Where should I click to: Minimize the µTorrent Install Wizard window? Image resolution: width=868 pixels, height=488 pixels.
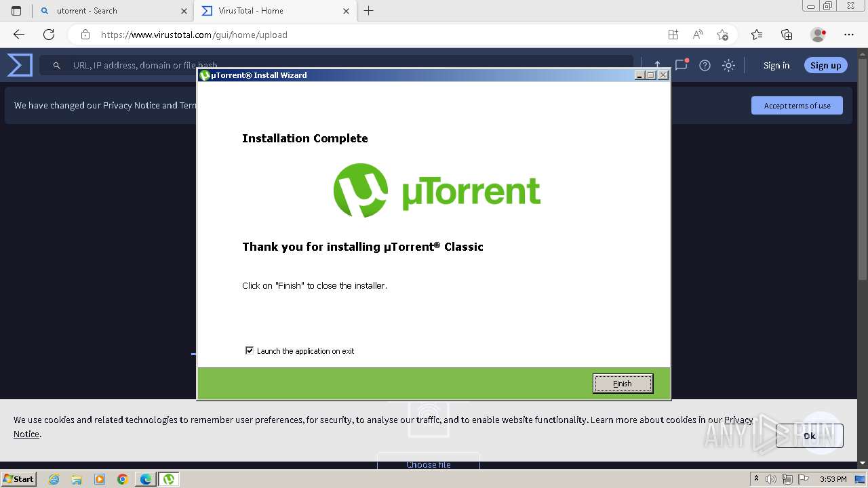pos(639,75)
